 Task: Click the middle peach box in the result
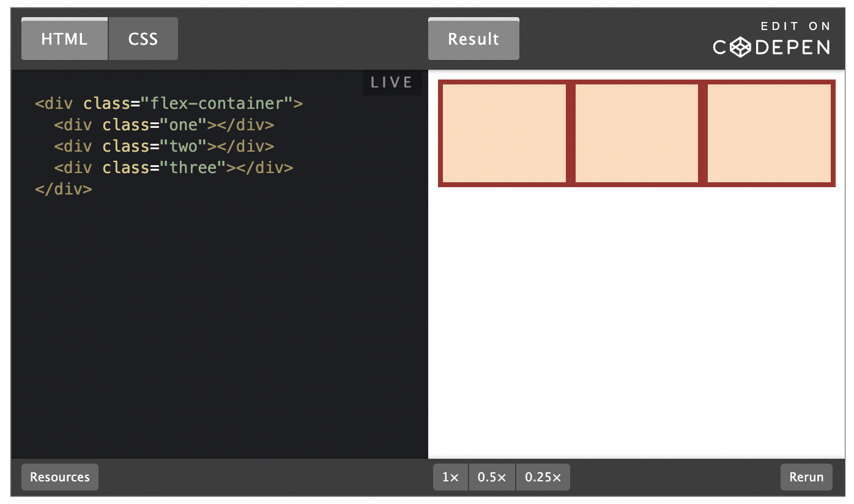click(636, 133)
